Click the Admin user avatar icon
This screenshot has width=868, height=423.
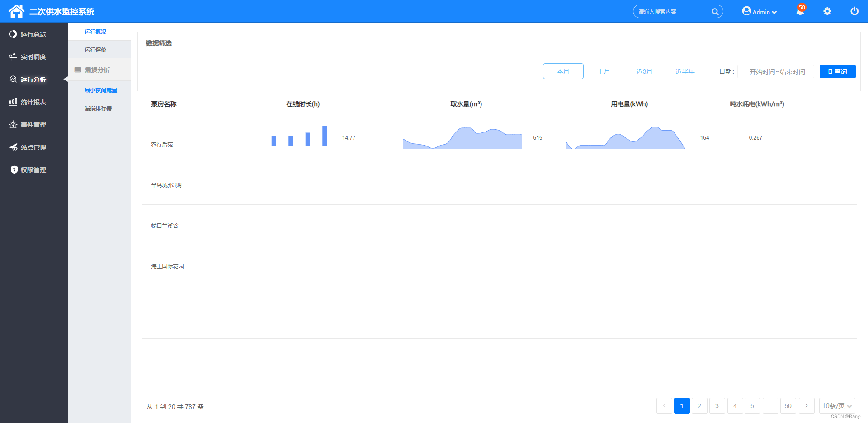[x=746, y=11]
